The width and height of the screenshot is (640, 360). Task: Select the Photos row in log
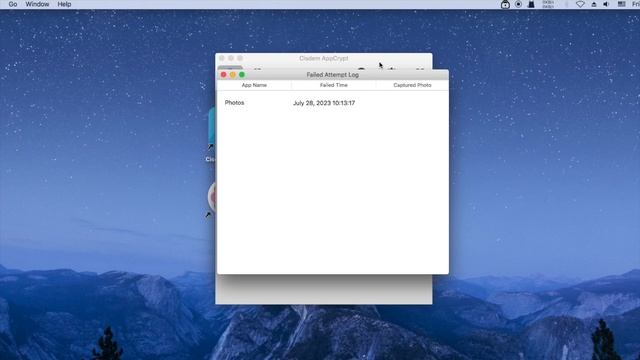332,103
